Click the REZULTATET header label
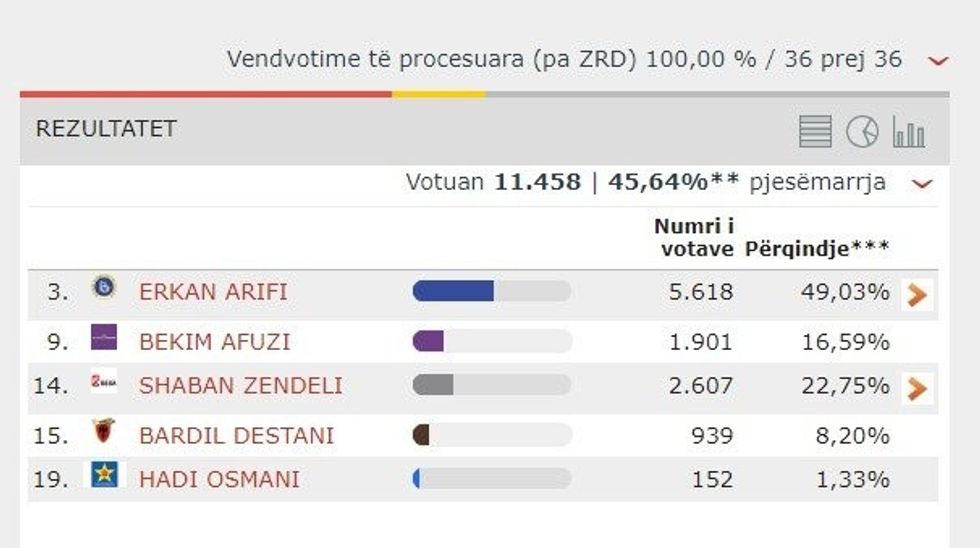The height and width of the screenshot is (548, 980). point(106,129)
